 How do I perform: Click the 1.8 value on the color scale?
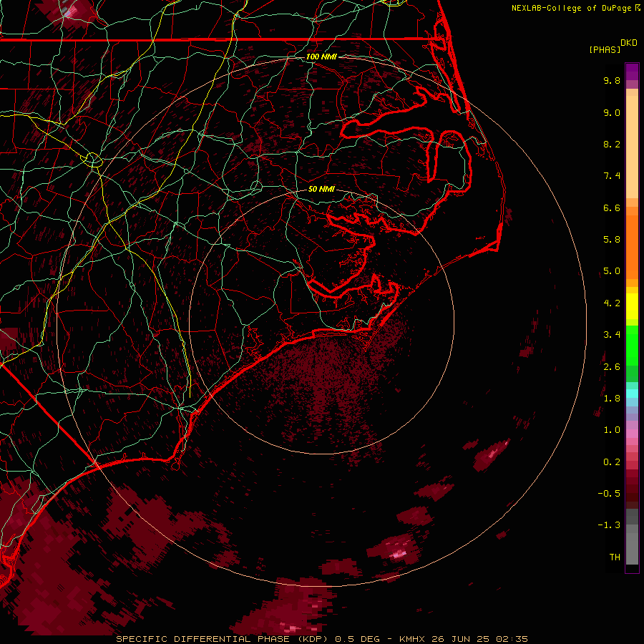tap(612, 399)
